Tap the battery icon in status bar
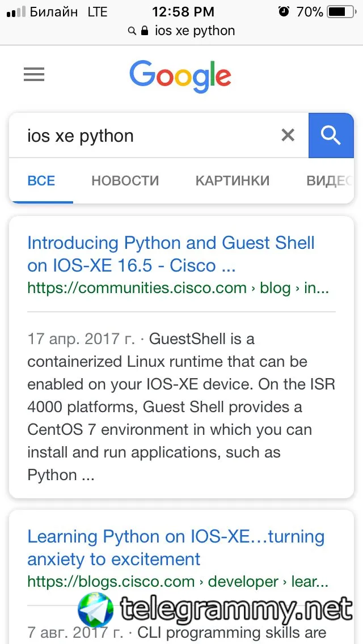Screen dimensions: 363x644 tap(341, 12)
